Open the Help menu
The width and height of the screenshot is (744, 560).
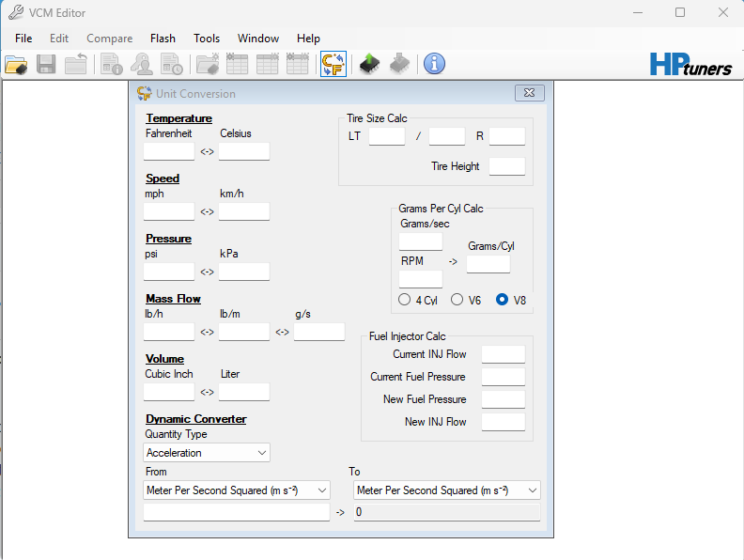[308, 39]
